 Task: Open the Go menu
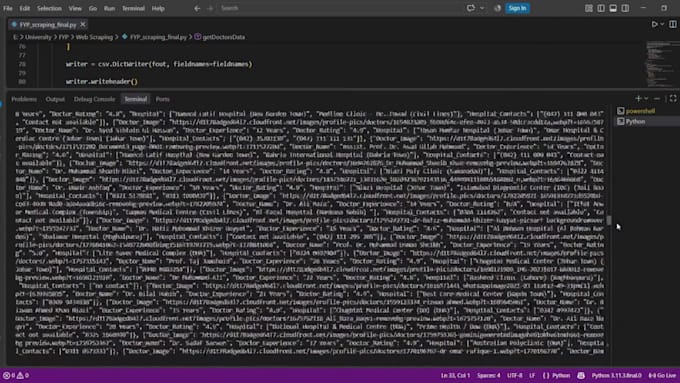click(x=93, y=8)
